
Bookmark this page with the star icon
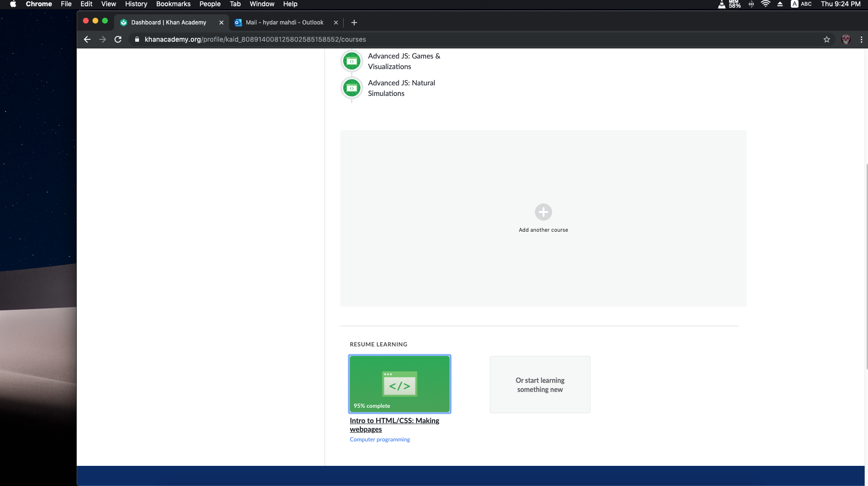tap(827, 39)
